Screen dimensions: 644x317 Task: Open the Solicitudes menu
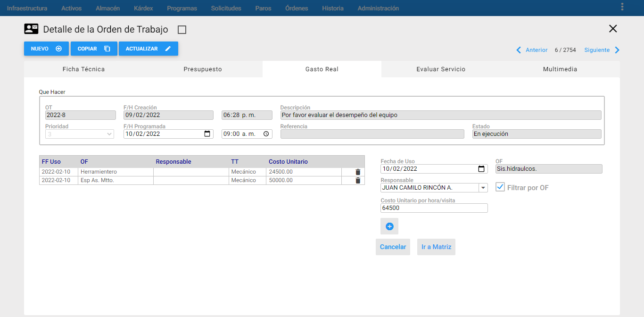(x=226, y=8)
